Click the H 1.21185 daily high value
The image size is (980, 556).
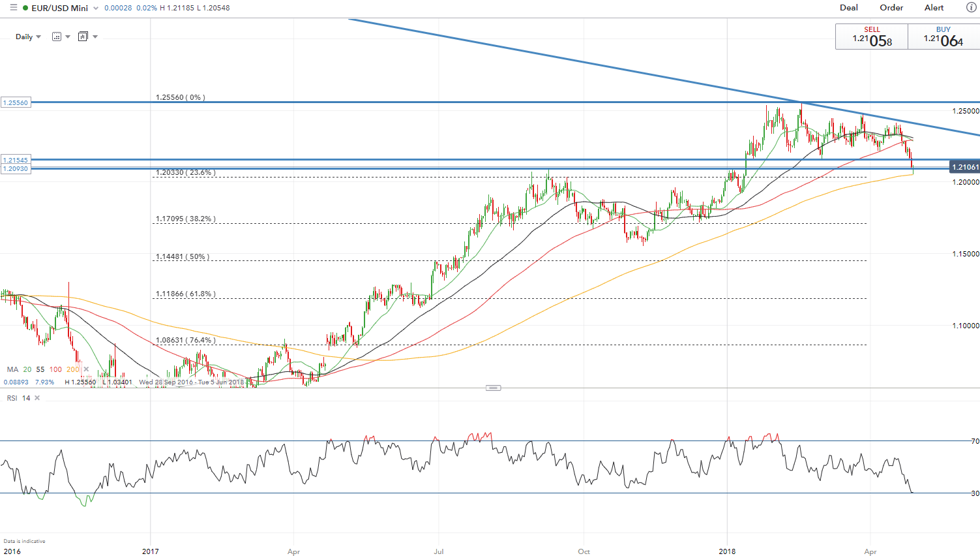177,8
